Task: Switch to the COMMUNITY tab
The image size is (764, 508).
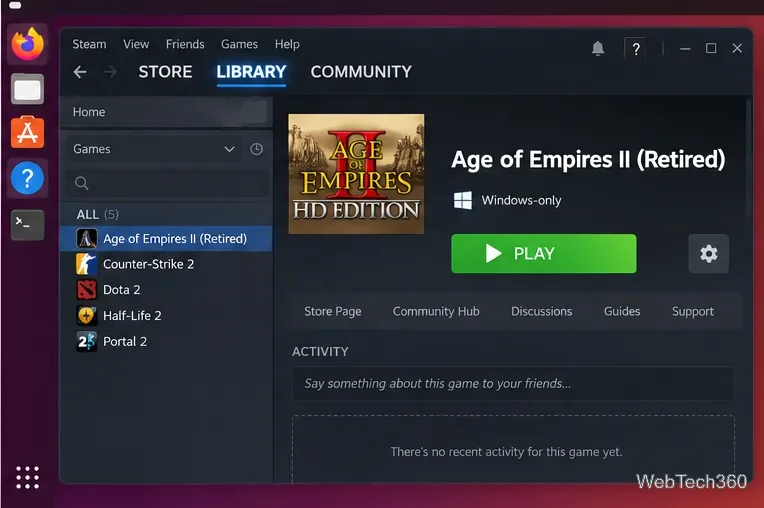Action: [361, 72]
